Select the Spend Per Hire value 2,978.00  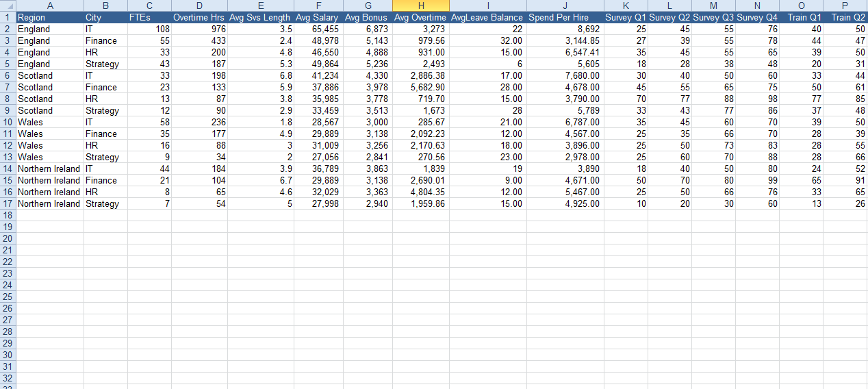pos(565,157)
